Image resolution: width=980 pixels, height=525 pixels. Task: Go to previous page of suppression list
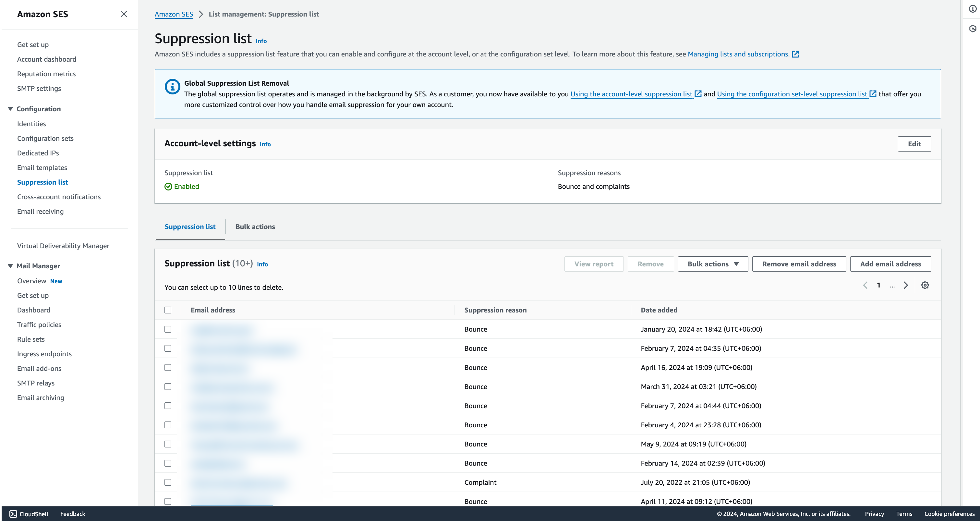865,285
